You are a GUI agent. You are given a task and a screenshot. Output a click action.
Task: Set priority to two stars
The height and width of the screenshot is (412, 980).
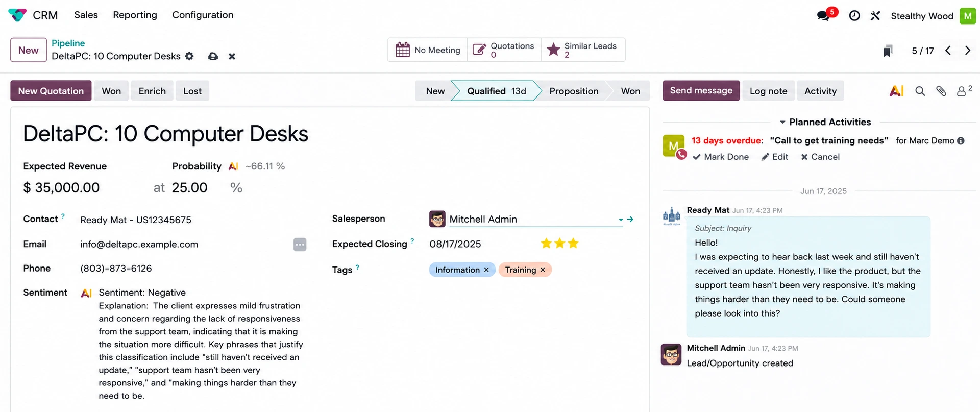(x=560, y=244)
